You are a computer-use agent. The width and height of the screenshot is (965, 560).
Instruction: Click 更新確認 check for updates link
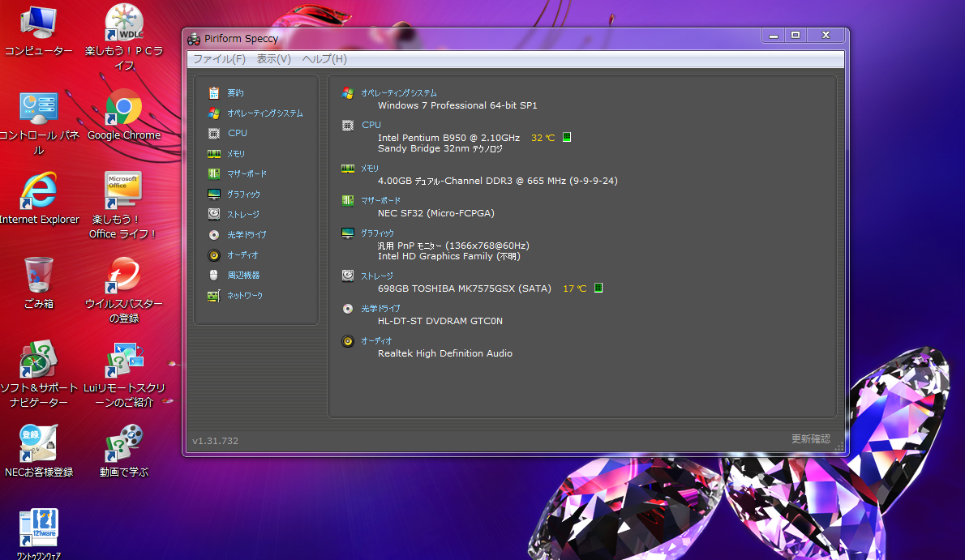pyautogui.click(x=811, y=438)
